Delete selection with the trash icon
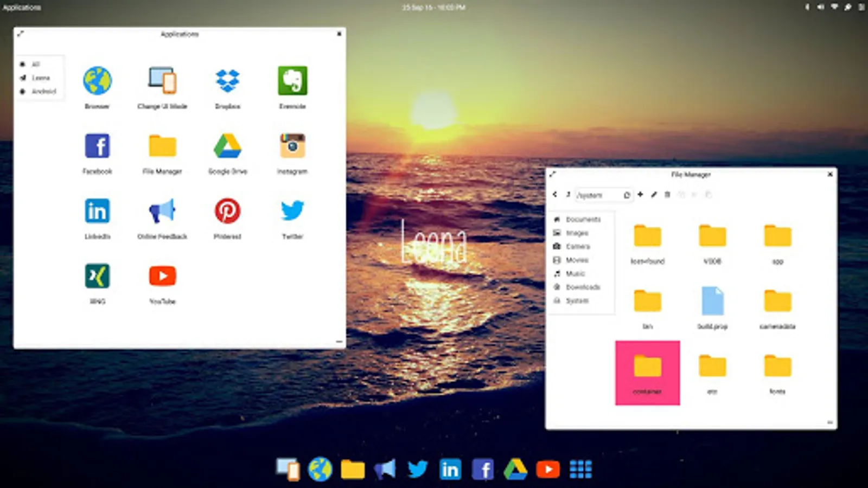Image resolution: width=868 pixels, height=488 pixels. coord(667,194)
